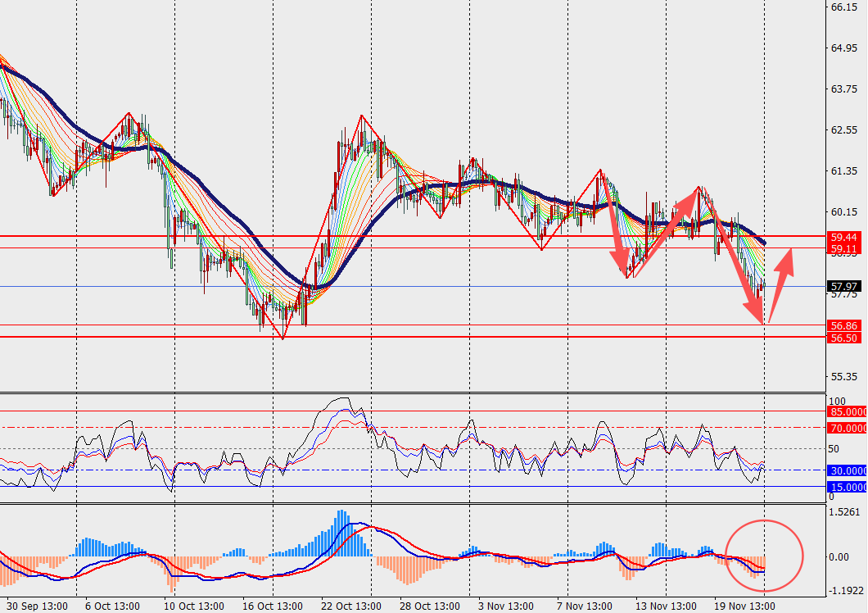Click inside the red circle on the MACD panel
The height and width of the screenshot is (613, 868).
pos(765,556)
